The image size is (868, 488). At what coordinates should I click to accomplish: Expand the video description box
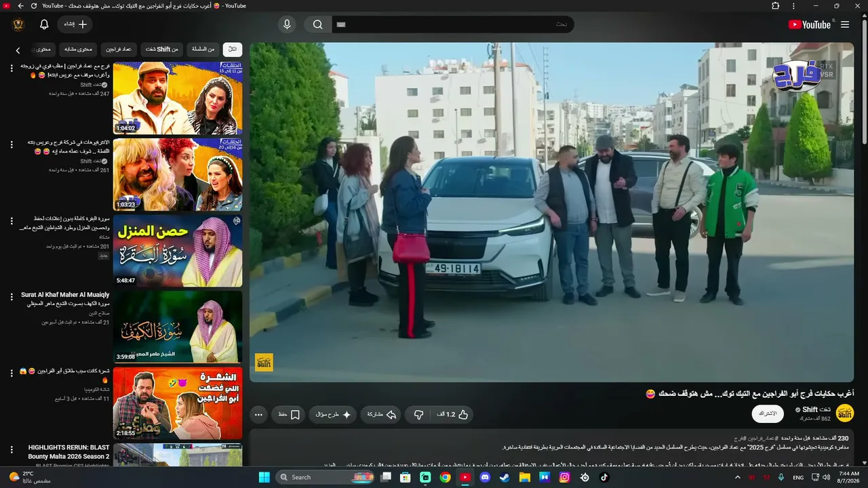tap(552, 447)
